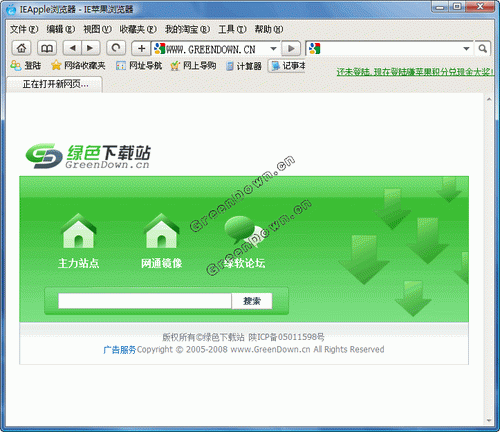Click the magnifier search icon

(x=482, y=49)
